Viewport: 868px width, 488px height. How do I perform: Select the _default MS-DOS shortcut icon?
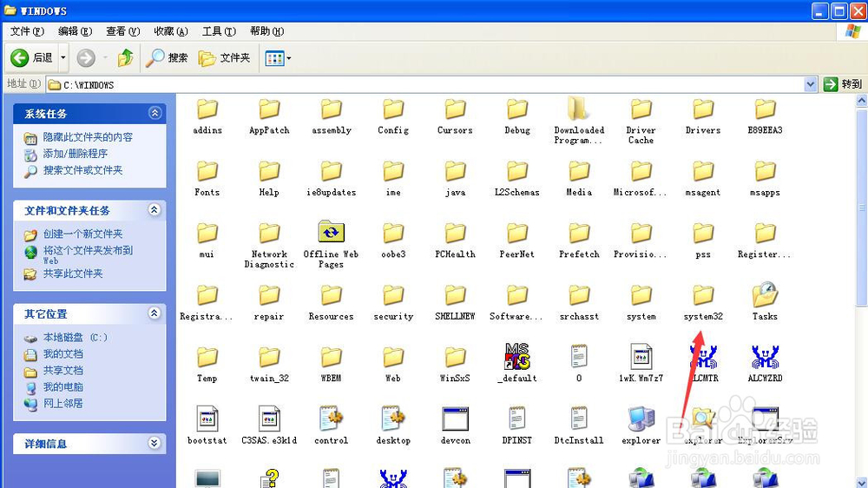click(517, 364)
